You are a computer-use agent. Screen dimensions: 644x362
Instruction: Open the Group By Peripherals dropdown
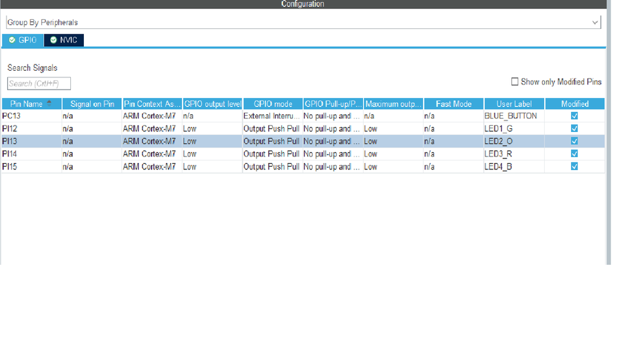pyautogui.click(x=304, y=22)
